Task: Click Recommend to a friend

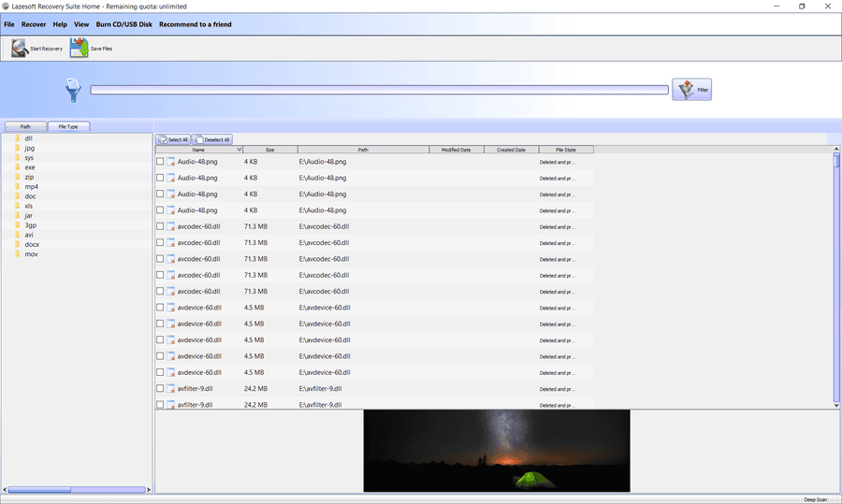Action: 195,24
